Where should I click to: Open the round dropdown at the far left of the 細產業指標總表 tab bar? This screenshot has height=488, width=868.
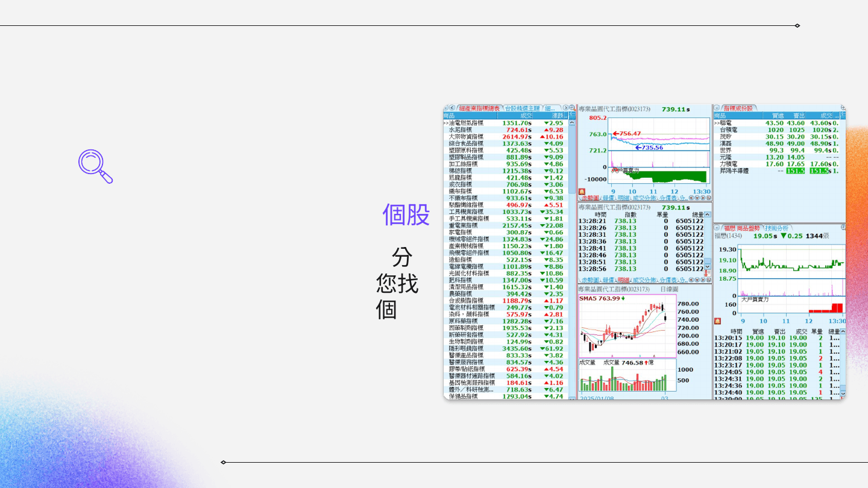[x=447, y=108]
